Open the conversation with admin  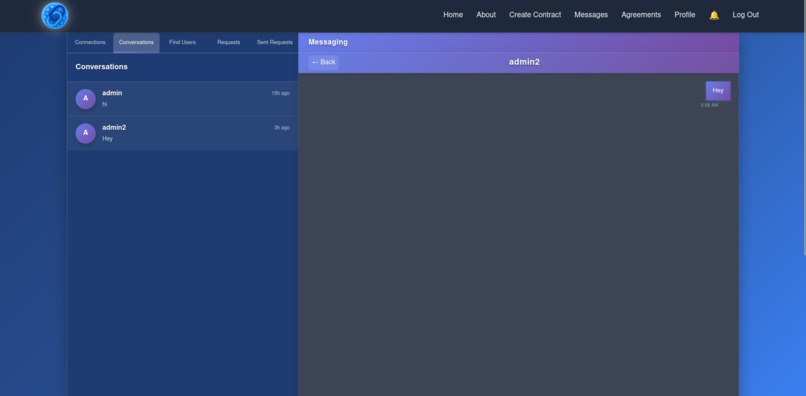(x=182, y=99)
